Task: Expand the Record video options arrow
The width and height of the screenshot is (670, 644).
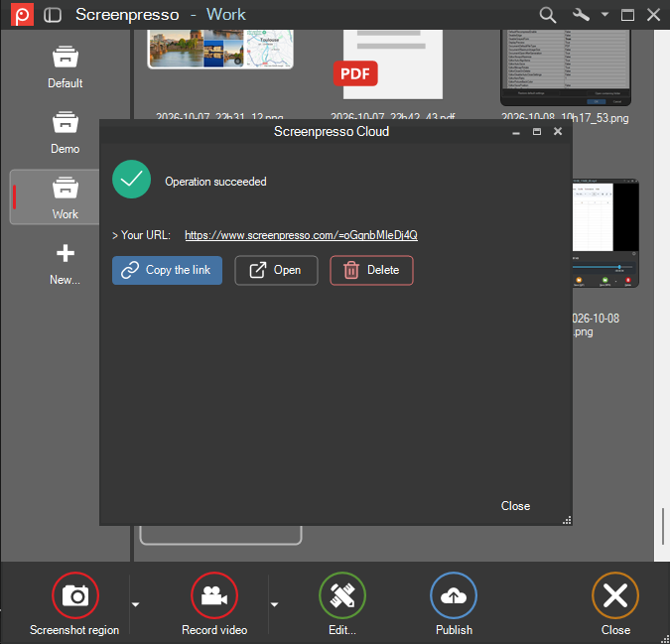Action: [274, 604]
